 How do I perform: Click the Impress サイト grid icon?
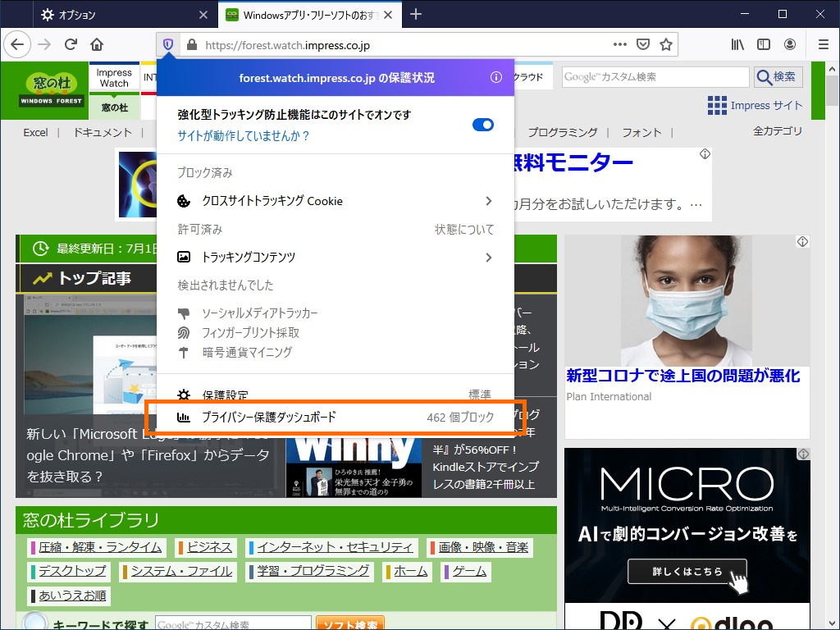tap(717, 106)
